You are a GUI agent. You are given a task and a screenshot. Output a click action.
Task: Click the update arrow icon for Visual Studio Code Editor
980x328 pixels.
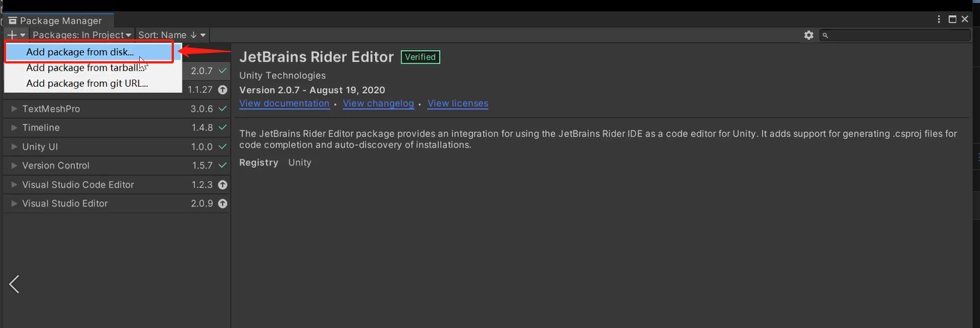222,184
